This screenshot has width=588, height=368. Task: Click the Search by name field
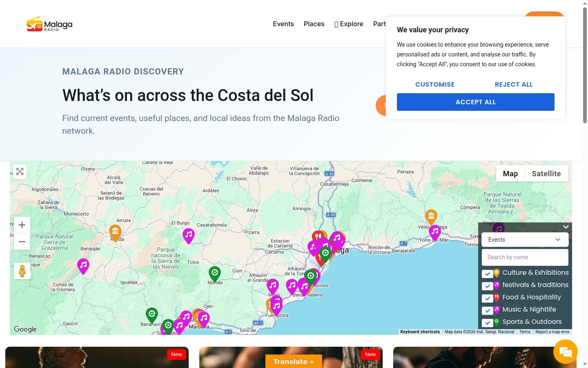(x=525, y=257)
